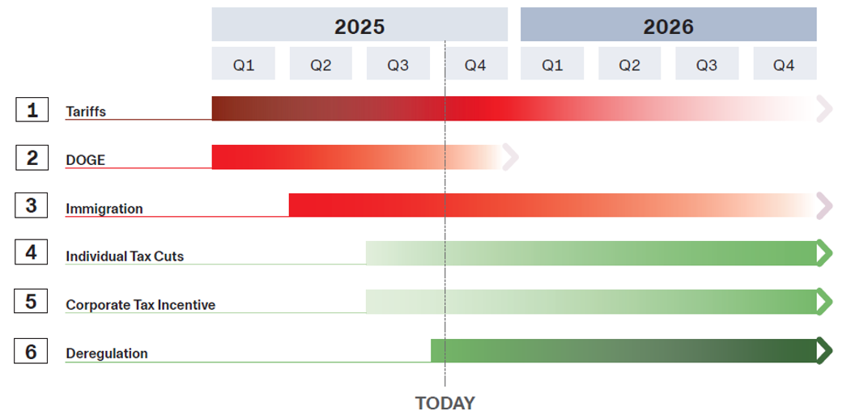Click the TODAY marker label
Viewport: 868px width, 419px height.
pyautogui.click(x=445, y=403)
